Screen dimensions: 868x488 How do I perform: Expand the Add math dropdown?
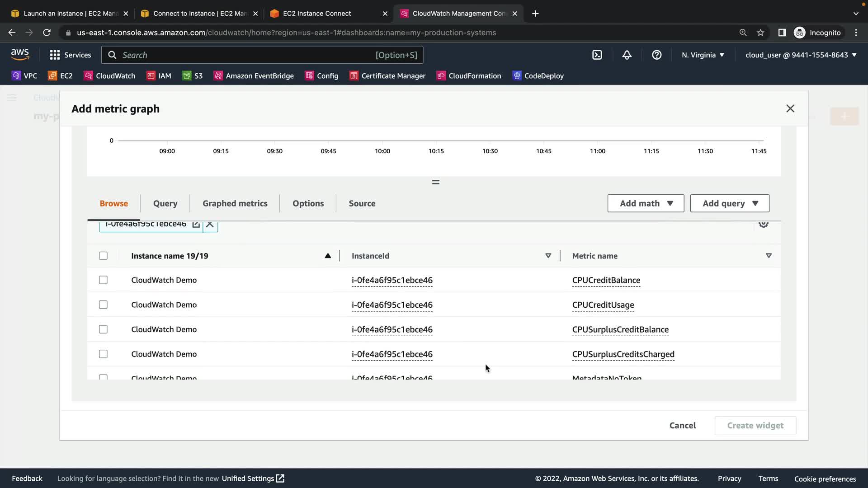click(646, 203)
